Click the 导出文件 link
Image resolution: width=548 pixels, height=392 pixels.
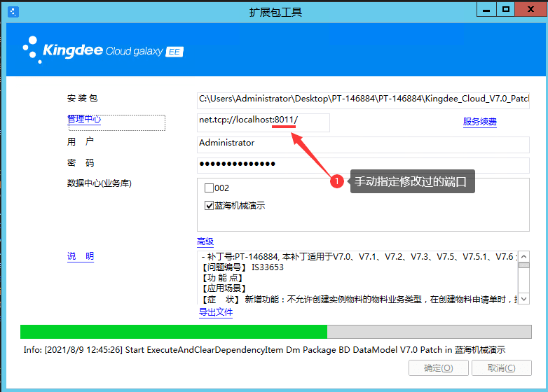(216, 312)
